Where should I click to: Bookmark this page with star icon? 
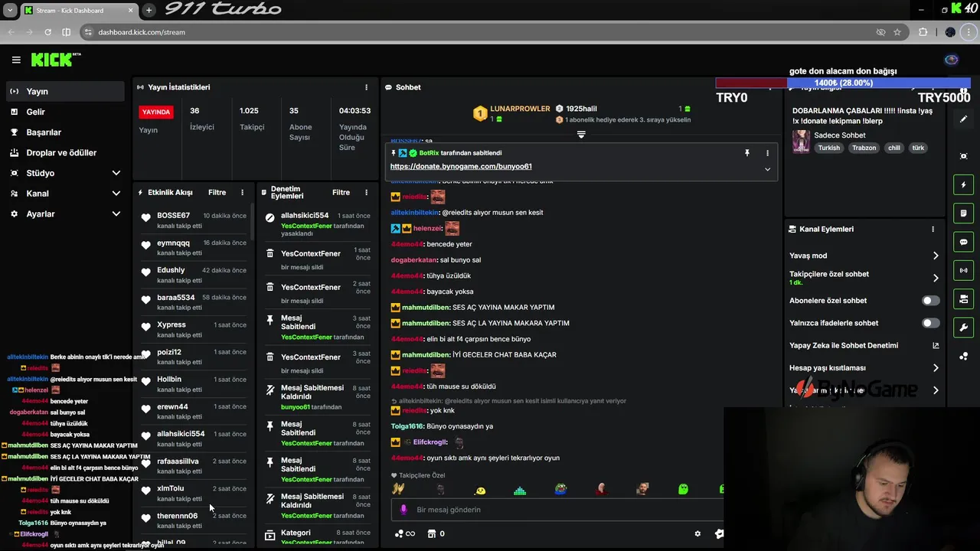tap(897, 32)
